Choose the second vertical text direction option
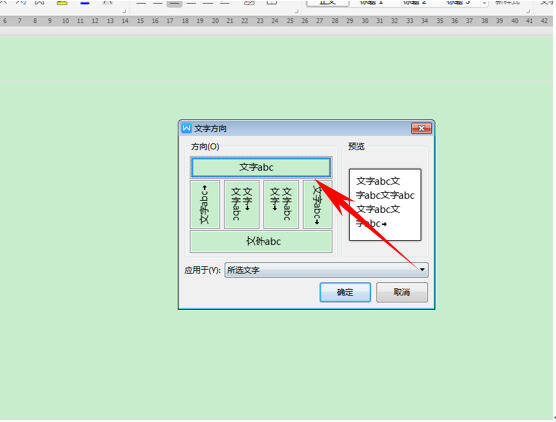 (x=242, y=204)
